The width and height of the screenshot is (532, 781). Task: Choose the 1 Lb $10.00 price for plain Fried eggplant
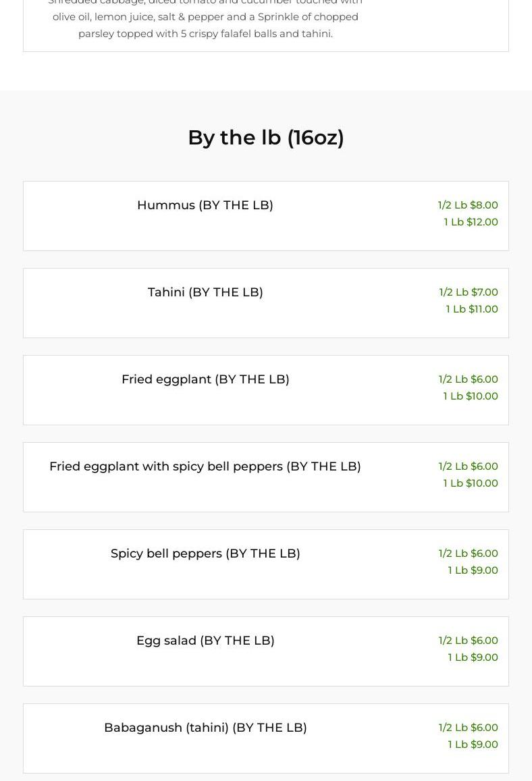pyautogui.click(x=470, y=396)
